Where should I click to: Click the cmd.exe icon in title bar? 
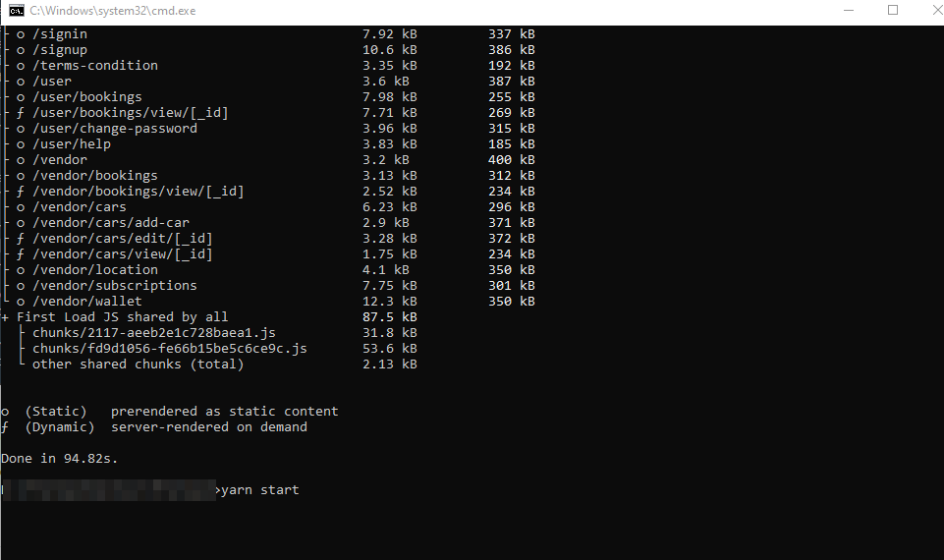click(x=16, y=10)
